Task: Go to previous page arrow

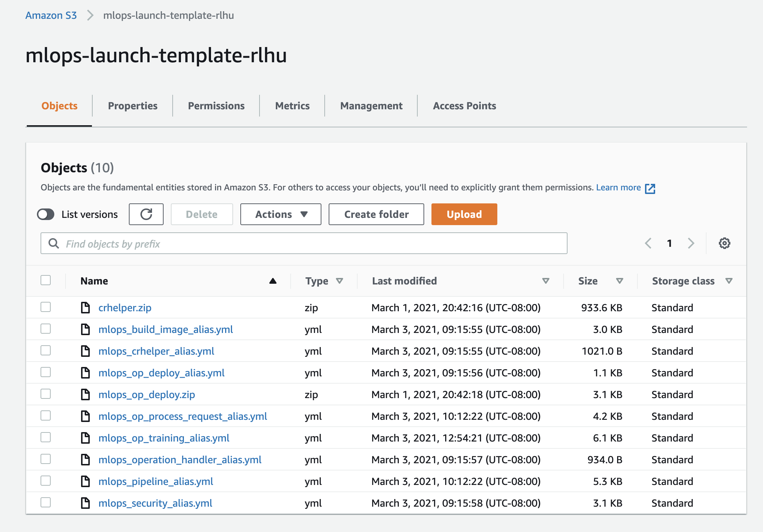Action: (x=648, y=243)
